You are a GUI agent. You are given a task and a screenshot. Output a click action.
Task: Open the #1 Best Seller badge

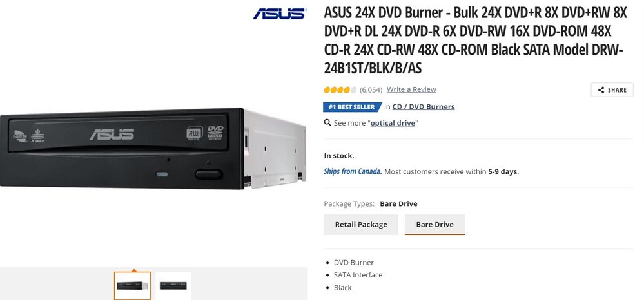click(353, 107)
